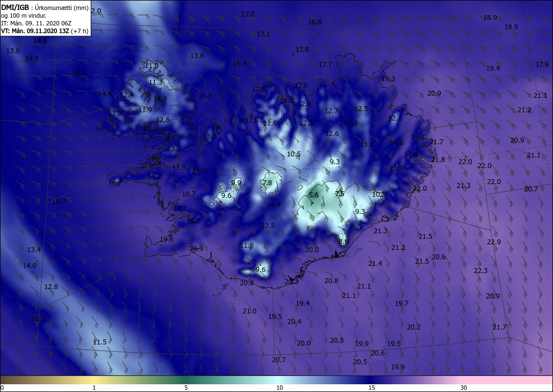
Task: Select the 20.2 value label
Action: pyautogui.click(x=414, y=327)
